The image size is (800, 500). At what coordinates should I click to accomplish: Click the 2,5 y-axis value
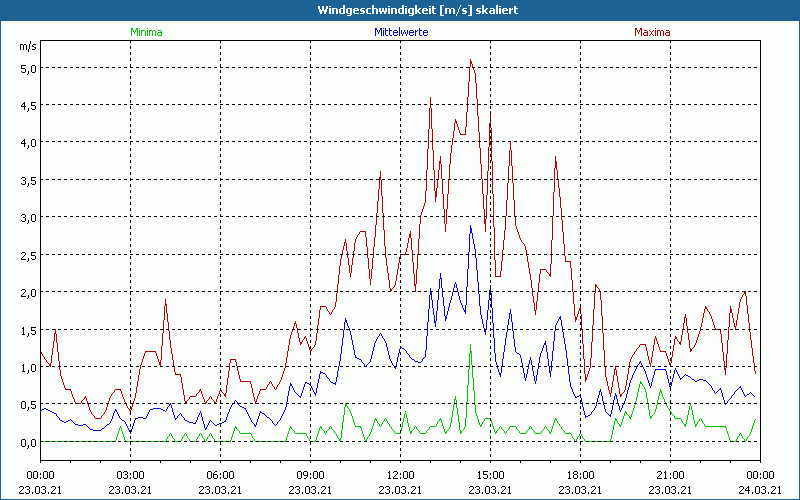28,255
